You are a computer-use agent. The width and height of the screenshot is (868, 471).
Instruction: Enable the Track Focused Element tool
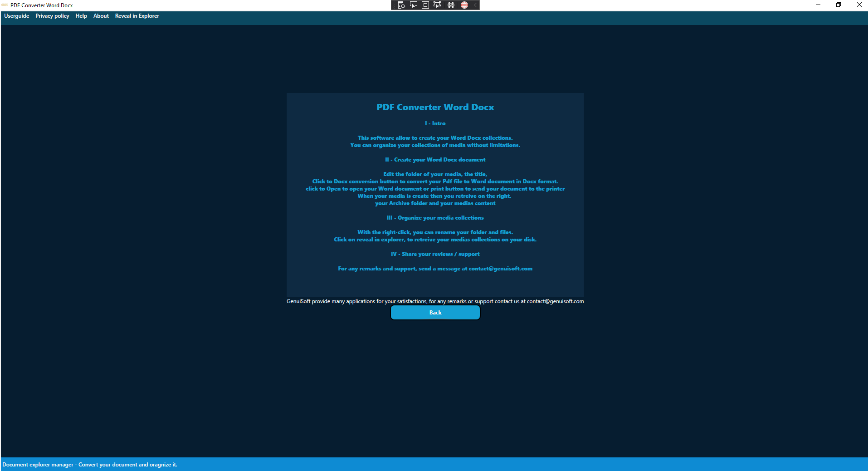click(x=437, y=5)
